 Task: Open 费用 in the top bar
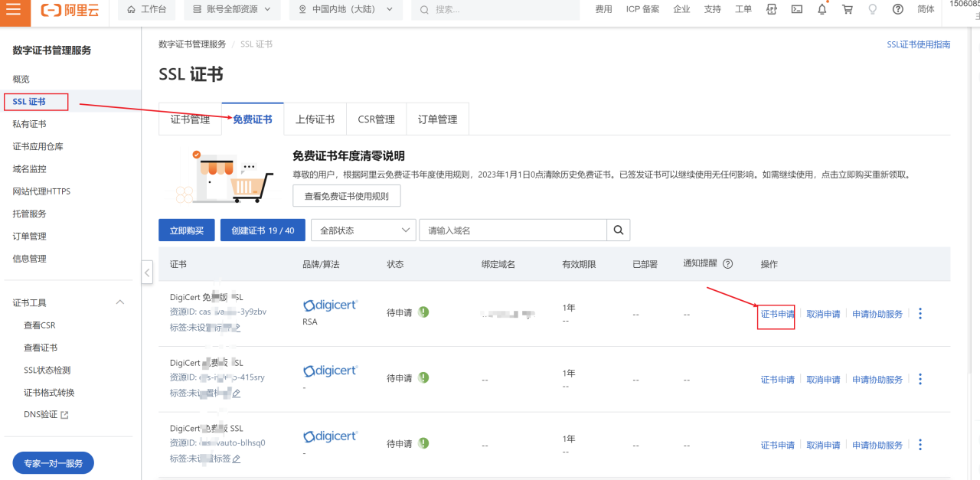(x=603, y=9)
